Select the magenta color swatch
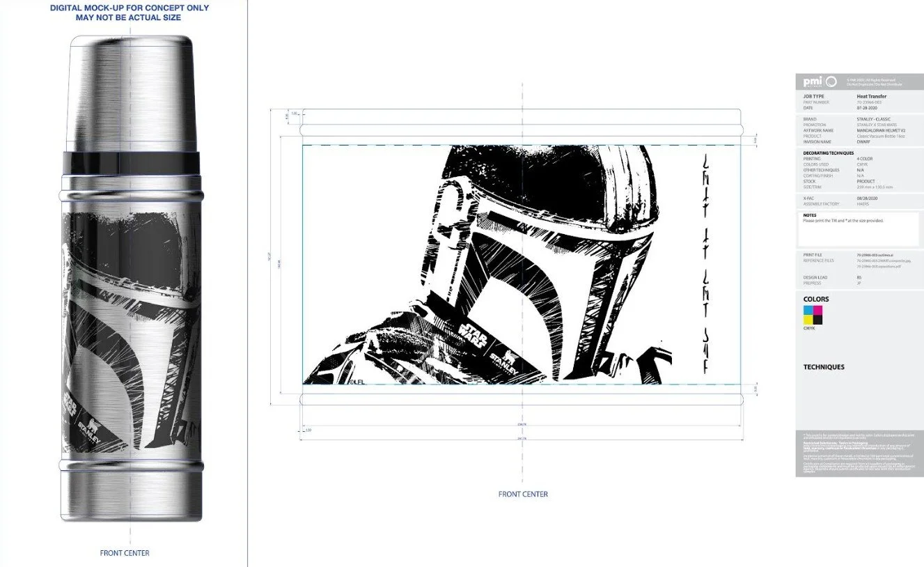This screenshot has height=567, width=924. 817,310
